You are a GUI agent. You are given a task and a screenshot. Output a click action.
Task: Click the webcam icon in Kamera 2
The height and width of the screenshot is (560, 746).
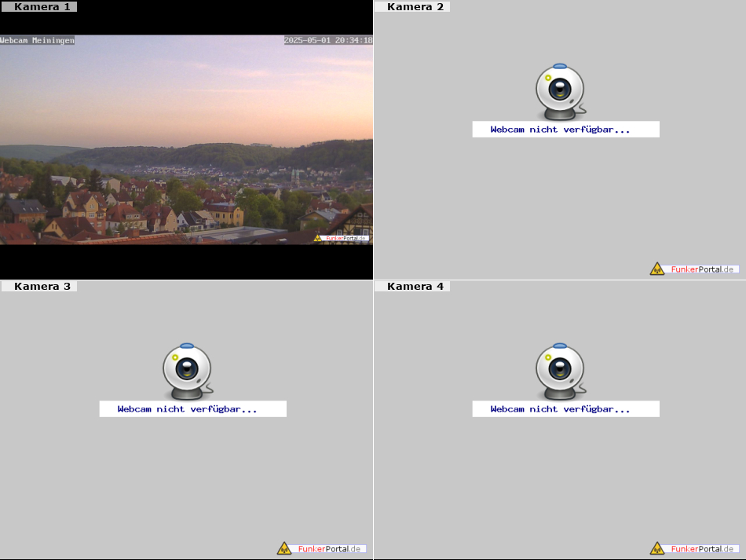coord(561,92)
